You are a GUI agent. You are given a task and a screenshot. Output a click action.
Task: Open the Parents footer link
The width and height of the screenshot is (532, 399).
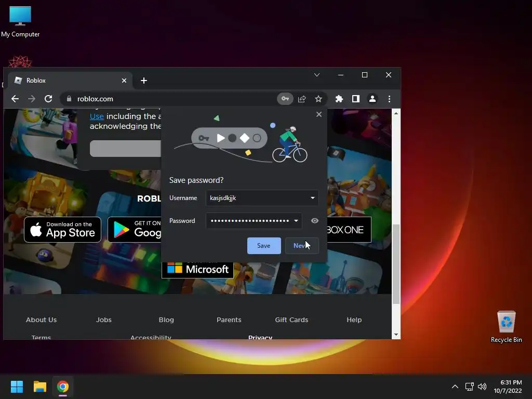pyautogui.click(x=229, y=320)
